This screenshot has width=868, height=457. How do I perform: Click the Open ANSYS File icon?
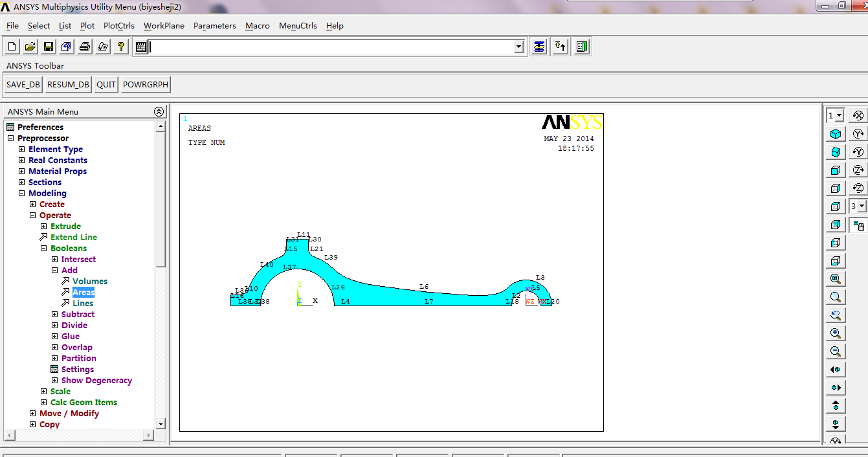30,47
